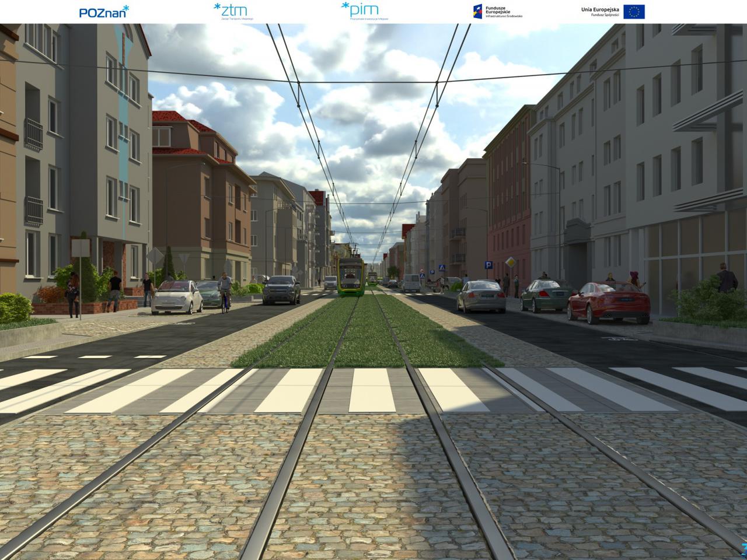Click the POZnan city logo
747x560 pixels.
[x=104, y=12]
